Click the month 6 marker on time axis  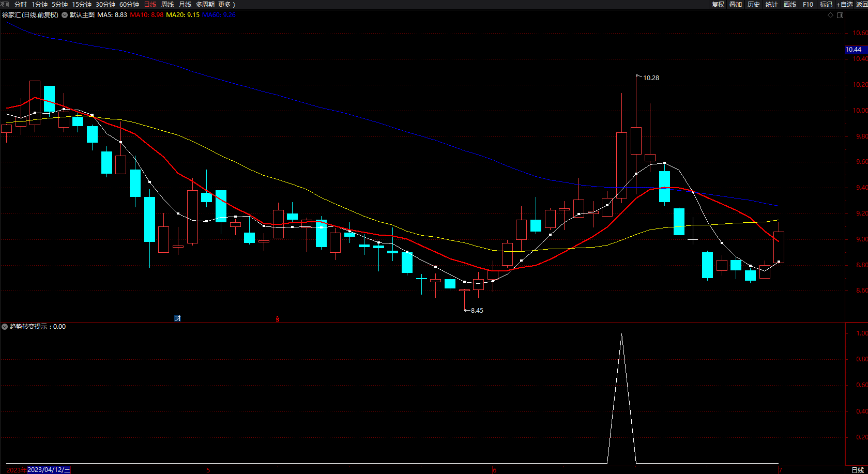pyautogui.click(x=494, y=470)
